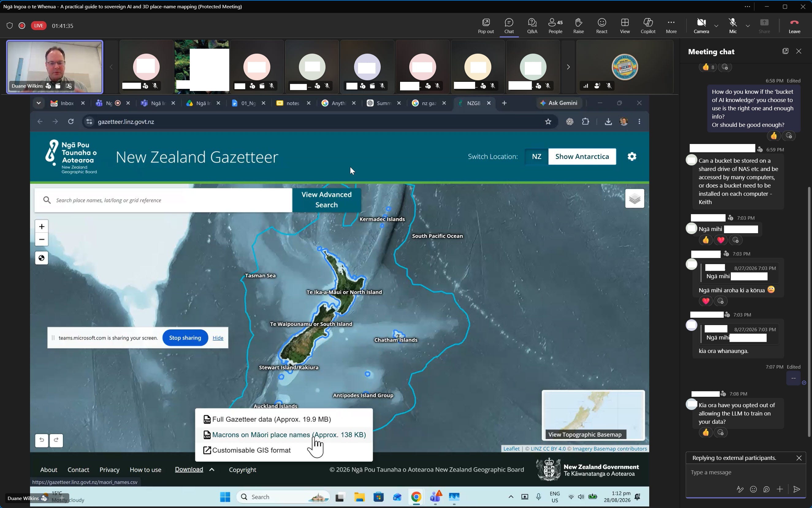Show next participants in the video strip
This screenshot has width=812, height=508.
(x=568, y=67)
